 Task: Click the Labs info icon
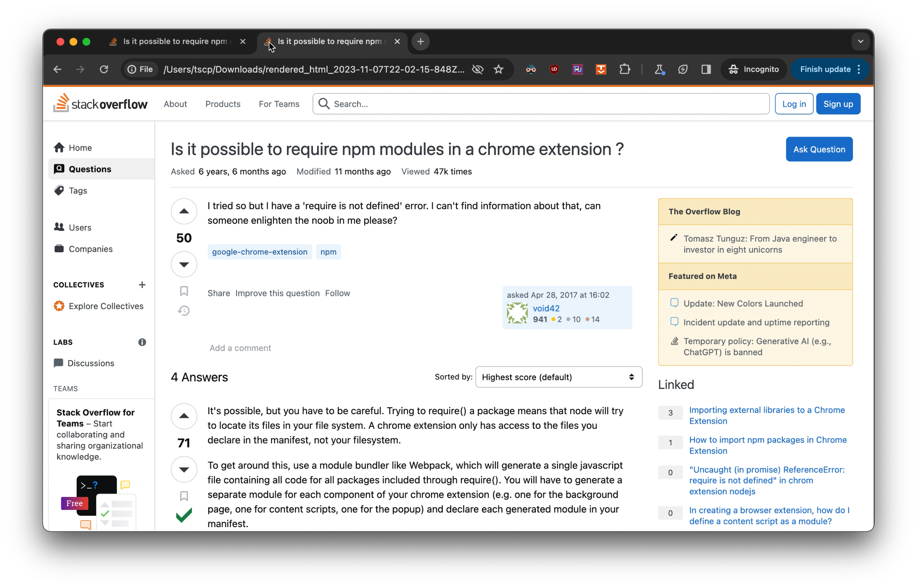[x=142, y=342]
